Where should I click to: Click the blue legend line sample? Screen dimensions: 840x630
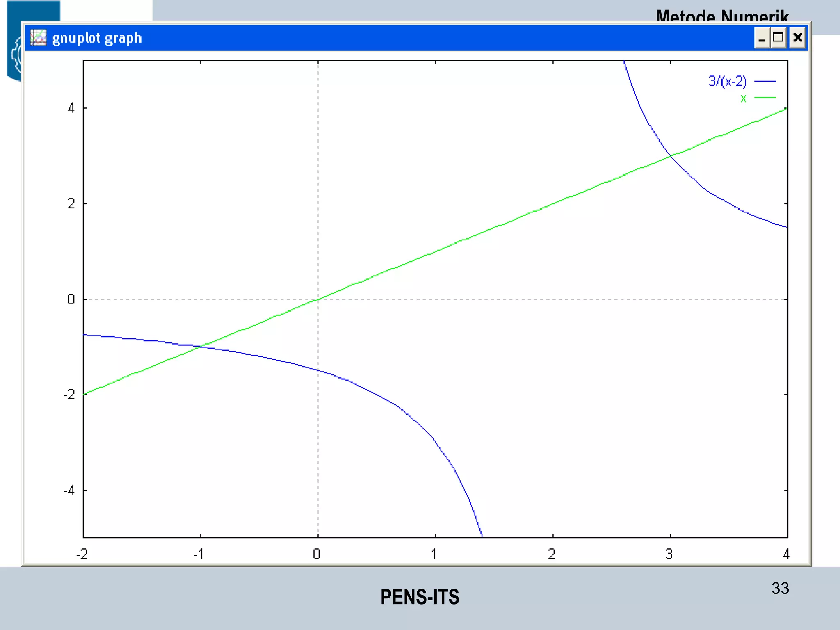[765, 81]
